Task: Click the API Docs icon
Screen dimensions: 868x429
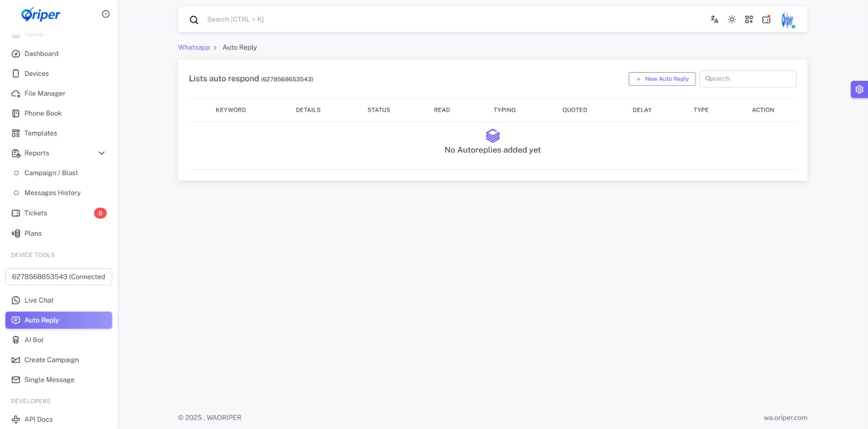Action: coord(16,420)
